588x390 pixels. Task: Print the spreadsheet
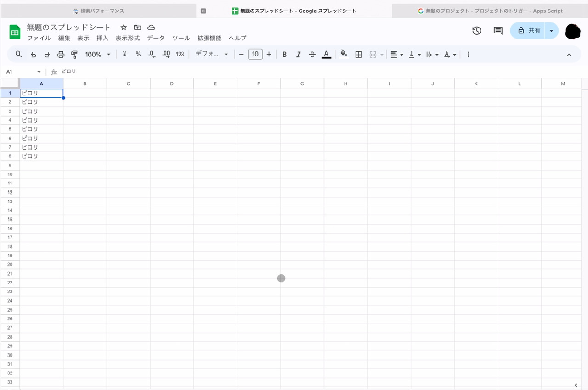[x=61, y=54]
